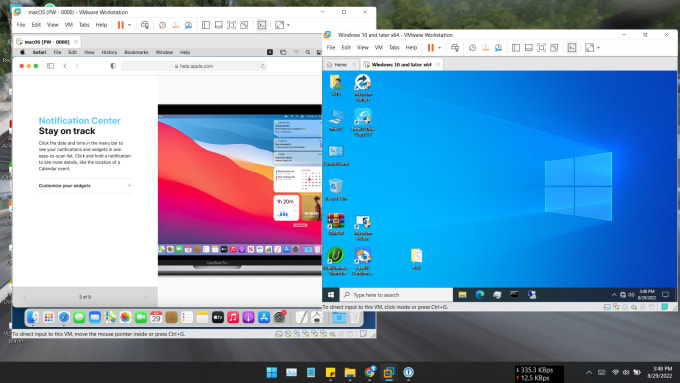Screen dimensions: 680x383
Task: Close the Windows 10 and later x64 tab
Action: [x=438, y=65]
